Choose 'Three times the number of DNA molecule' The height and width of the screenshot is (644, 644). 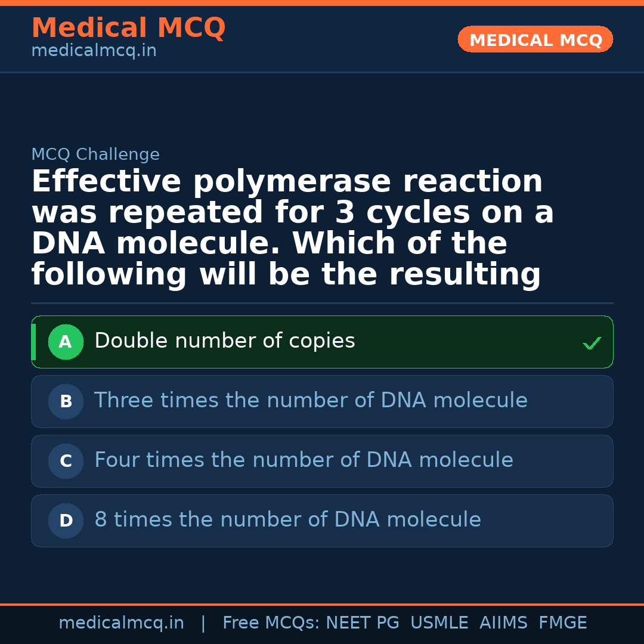click(311, 401)
